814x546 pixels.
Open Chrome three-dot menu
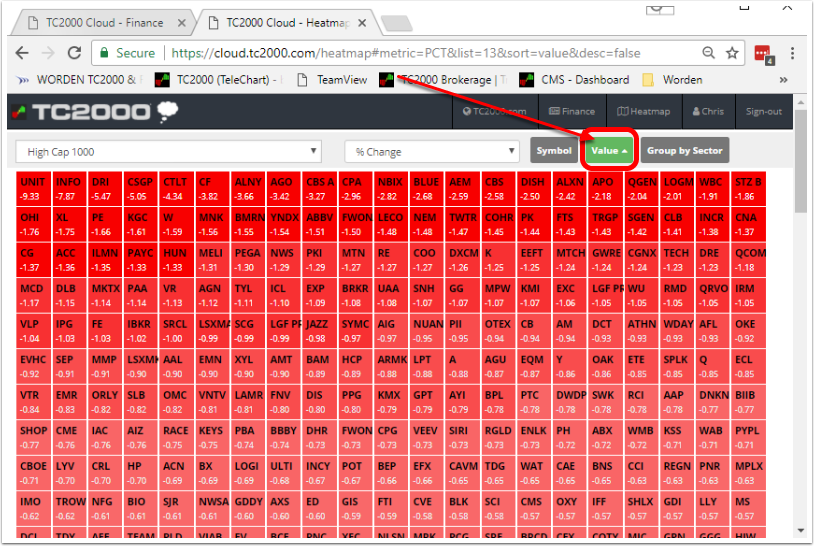[x=792, y=53]
